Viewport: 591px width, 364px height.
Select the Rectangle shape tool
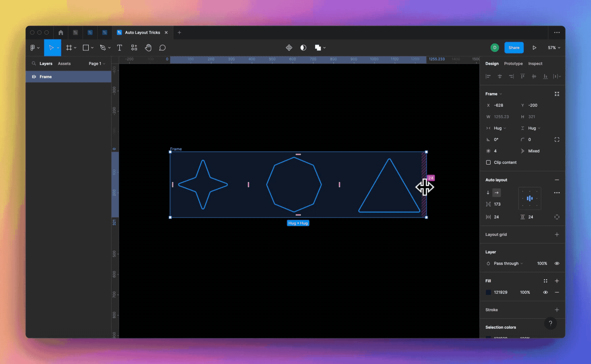pyautogui.click(x=86, y=48)
